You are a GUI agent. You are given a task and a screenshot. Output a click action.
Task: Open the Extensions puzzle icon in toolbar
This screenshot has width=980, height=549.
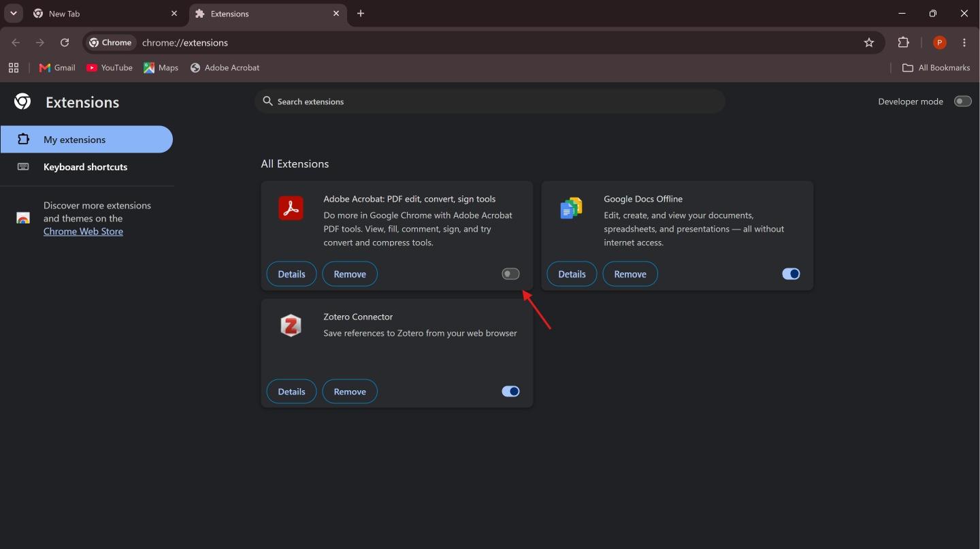coord(903,42)
